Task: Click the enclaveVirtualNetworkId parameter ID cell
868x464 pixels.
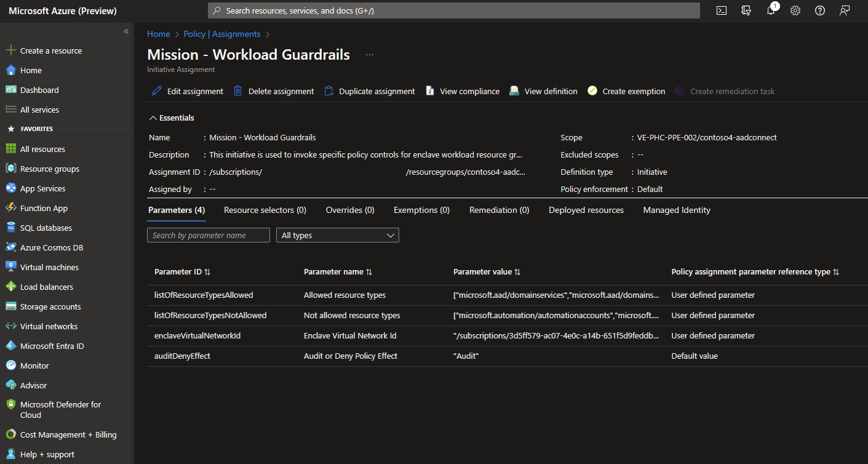Action: (x=197, y=336)
